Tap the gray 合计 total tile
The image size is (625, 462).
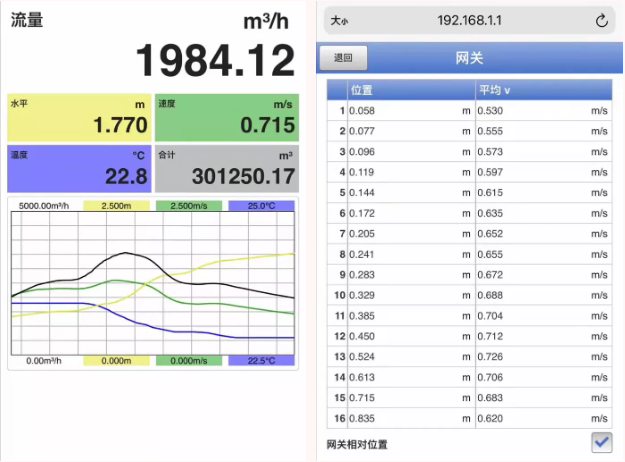pos(226,168)
